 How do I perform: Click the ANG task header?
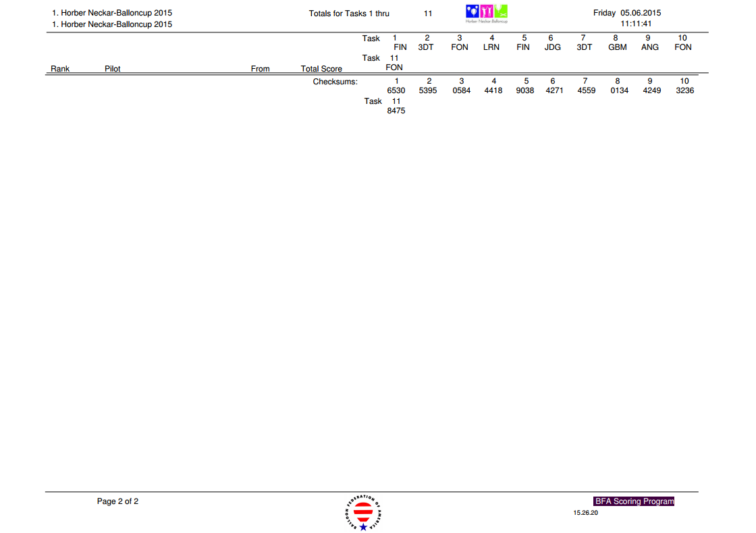[649, 47]
